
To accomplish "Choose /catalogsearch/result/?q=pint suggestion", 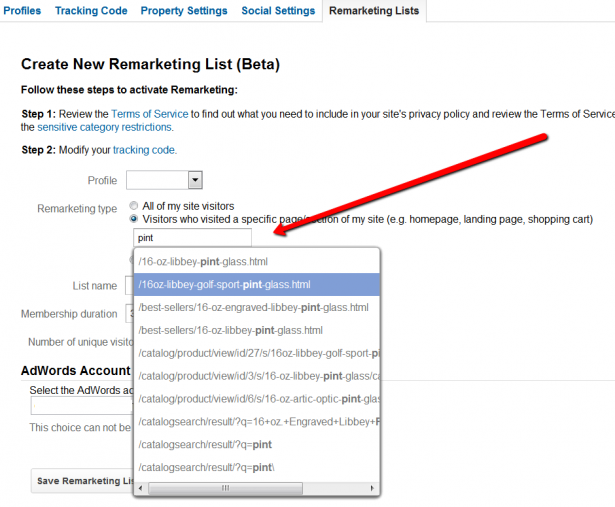I will pos(257,445).
